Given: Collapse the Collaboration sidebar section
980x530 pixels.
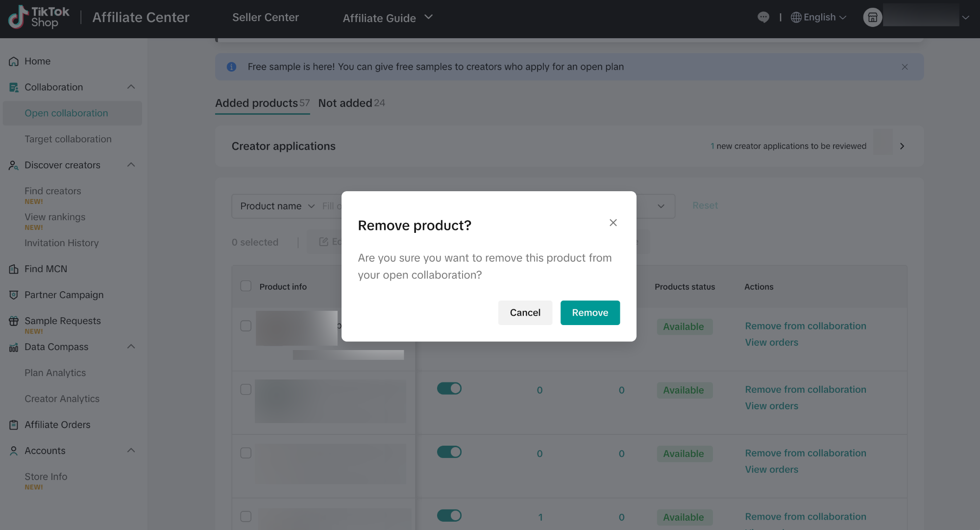Looking at the screenshot, I should (x=131, y=87).
